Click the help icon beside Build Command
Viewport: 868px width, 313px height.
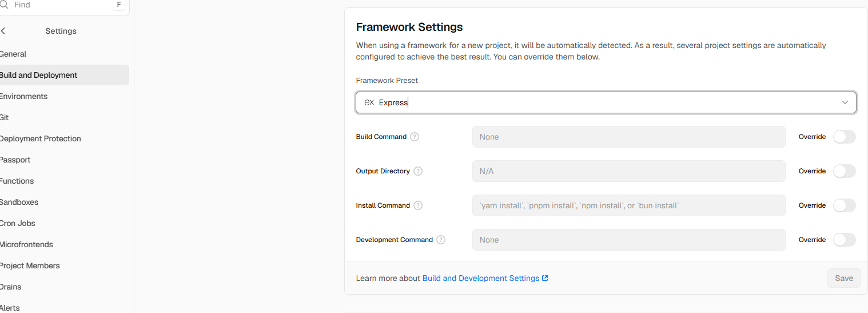415,137
